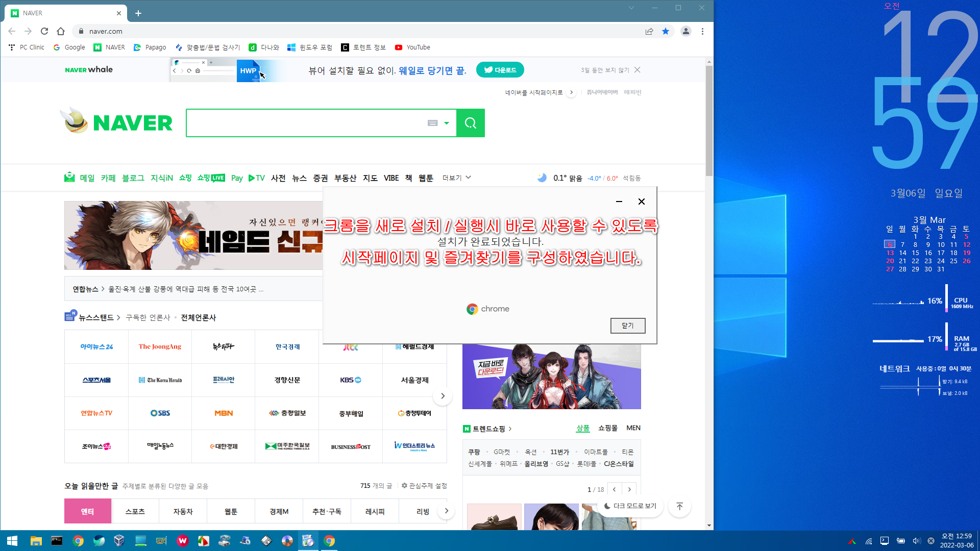The width and height of the screenshot is (980, 551).
Task: Click the Chrome back arrow
Action: (x=12, y=31)
